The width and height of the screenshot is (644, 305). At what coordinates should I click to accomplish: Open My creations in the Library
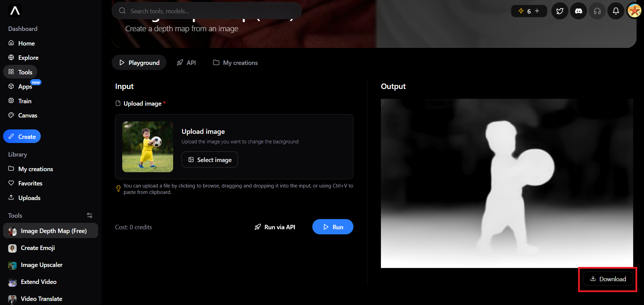tap(31, 169)
